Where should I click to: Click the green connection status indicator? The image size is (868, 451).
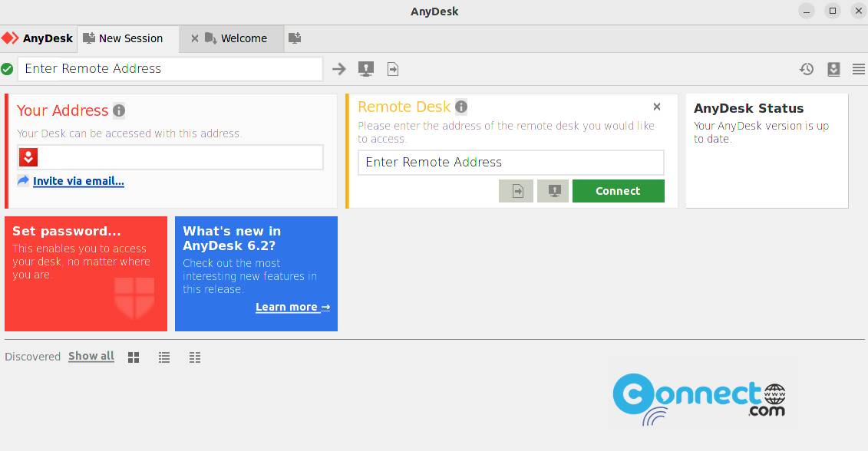click(x=7, y=69)
